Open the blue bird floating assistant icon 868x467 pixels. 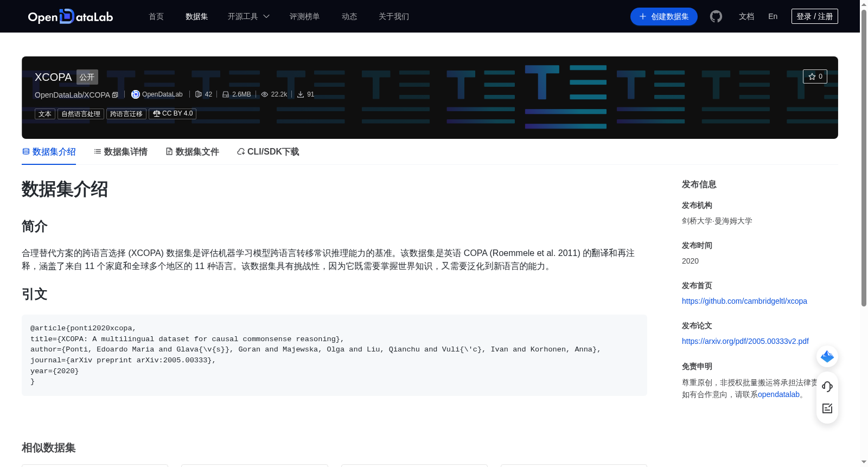point(827,356)
